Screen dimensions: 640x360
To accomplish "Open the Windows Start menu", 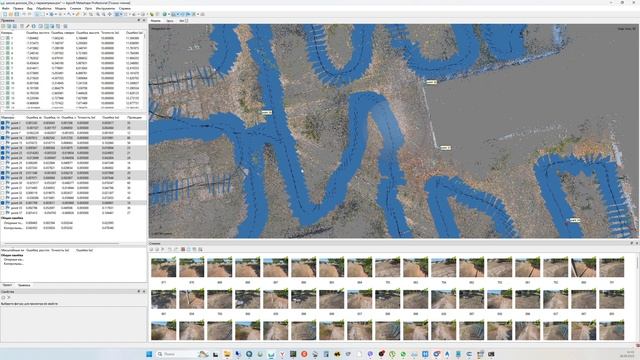I will click(x=149, y=354).
